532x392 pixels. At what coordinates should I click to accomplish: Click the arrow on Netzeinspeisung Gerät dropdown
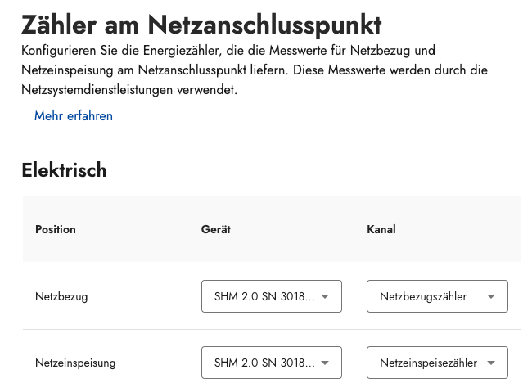[x=325, y=363]
